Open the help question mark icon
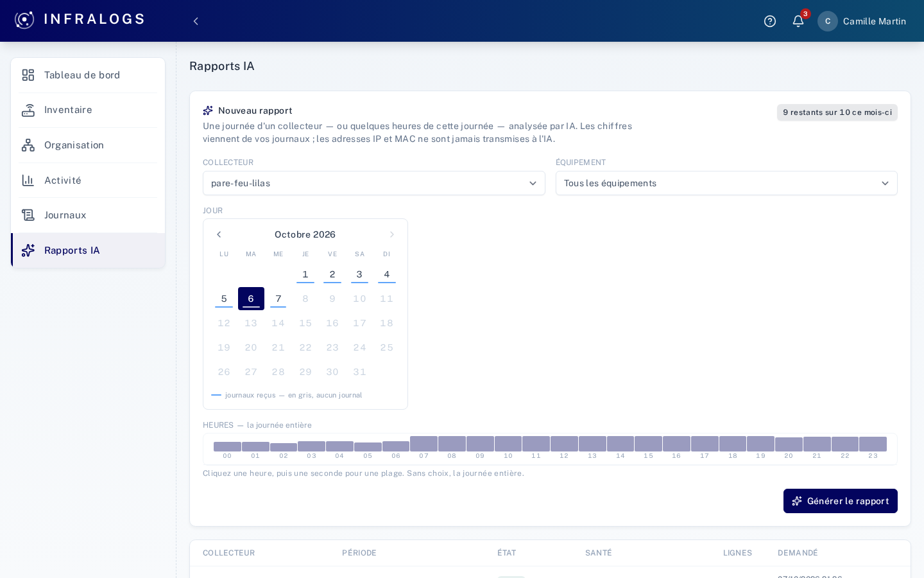Screen dimensions: 924x578 770,21
